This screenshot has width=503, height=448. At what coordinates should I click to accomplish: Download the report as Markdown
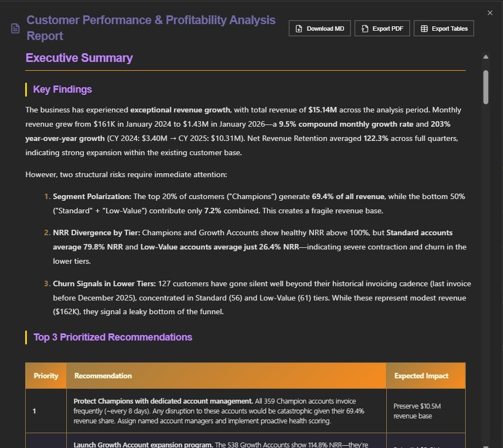(x=319, y=28)
